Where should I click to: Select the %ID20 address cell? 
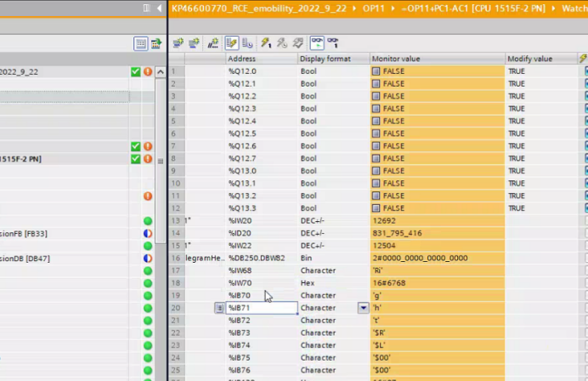(x=262, y=233)
